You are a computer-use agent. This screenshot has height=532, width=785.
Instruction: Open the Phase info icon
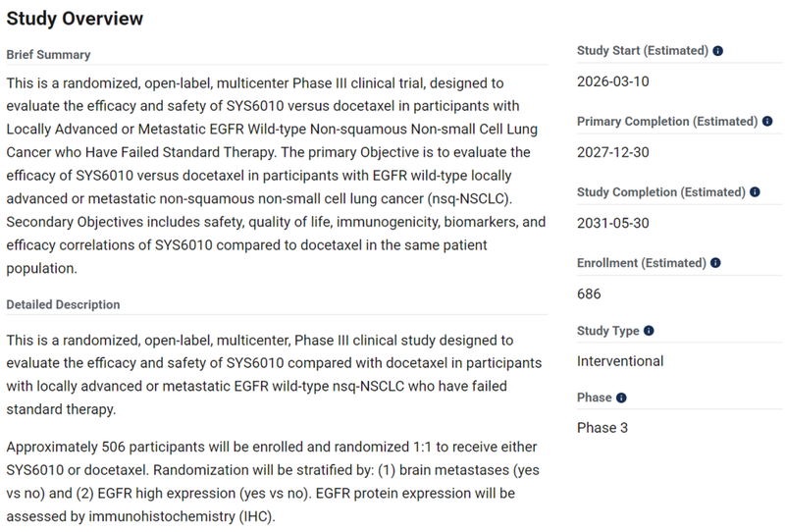(621, 399)
